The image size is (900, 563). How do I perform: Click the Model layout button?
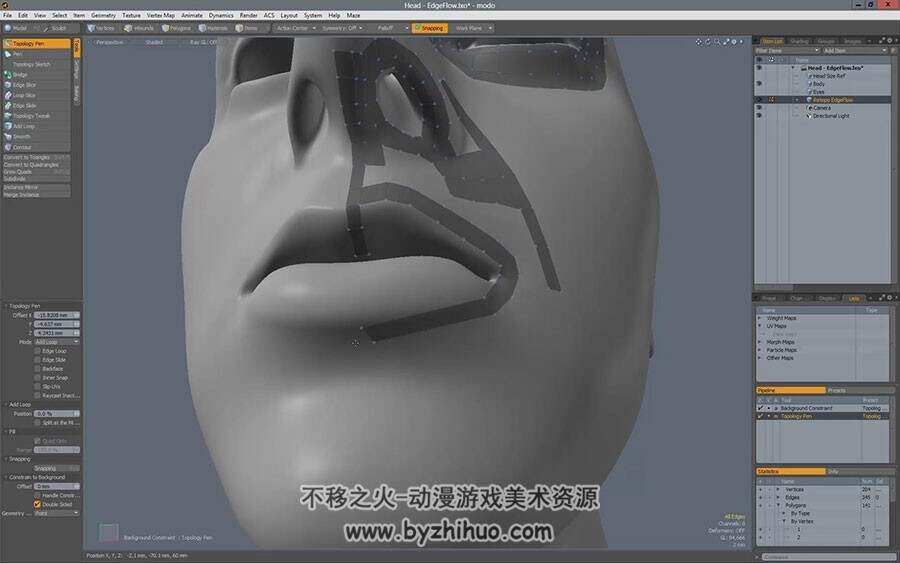pyautogui.click(x=16, y=28)
